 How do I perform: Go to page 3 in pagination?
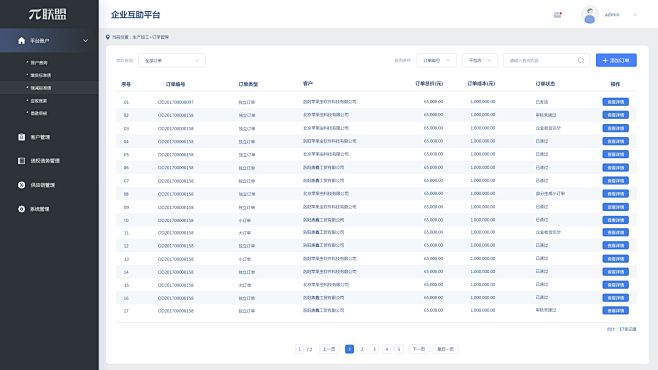(x=374, y=349)
